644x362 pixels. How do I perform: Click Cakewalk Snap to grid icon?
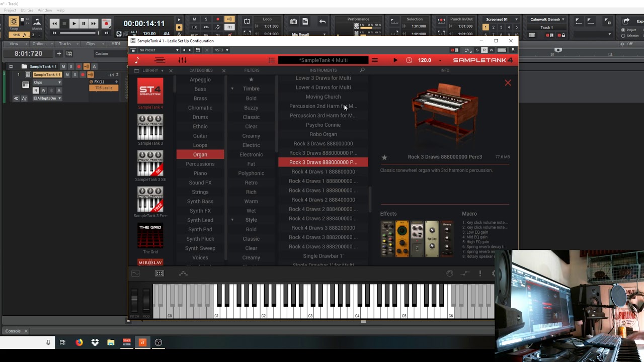tap(14, 21)
